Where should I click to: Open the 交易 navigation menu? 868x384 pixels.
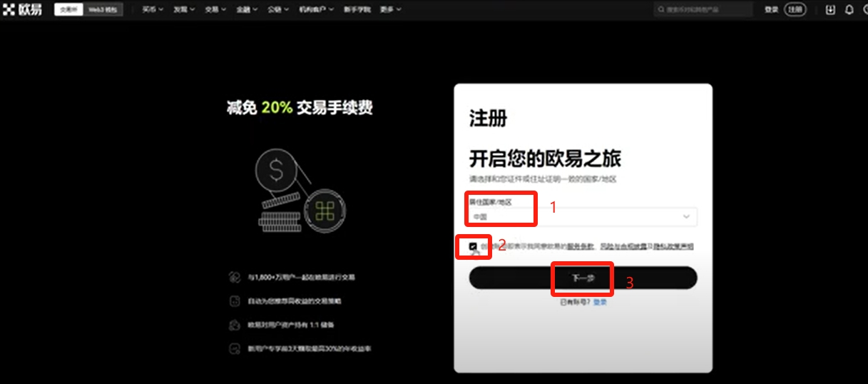pyautogui.click(x=215, y=9)
